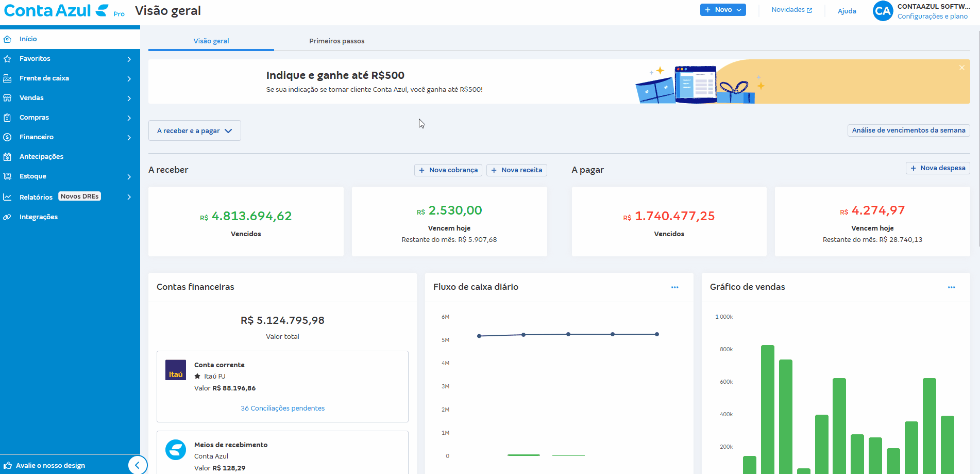Open Integrações via its link icon
Screen dimensions: 980x474
point(7,217)
